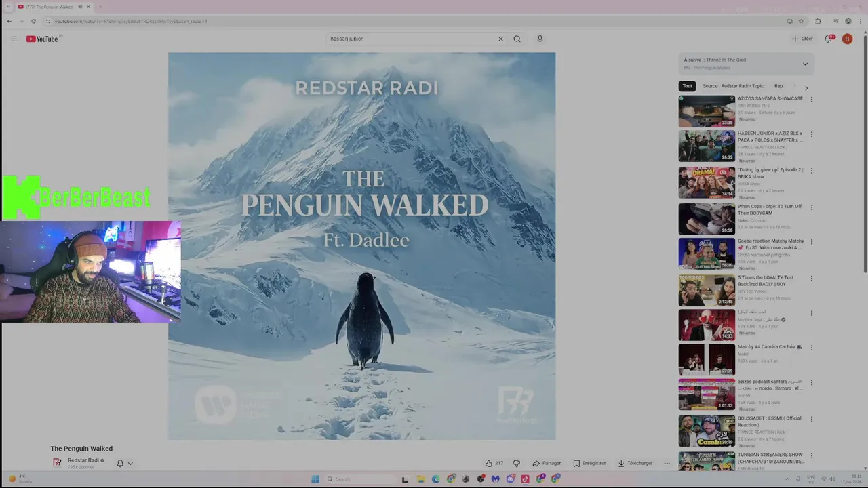Open File Explorer from taskbar
Viewport: 868px width, 488px height.
click(420, 479)
